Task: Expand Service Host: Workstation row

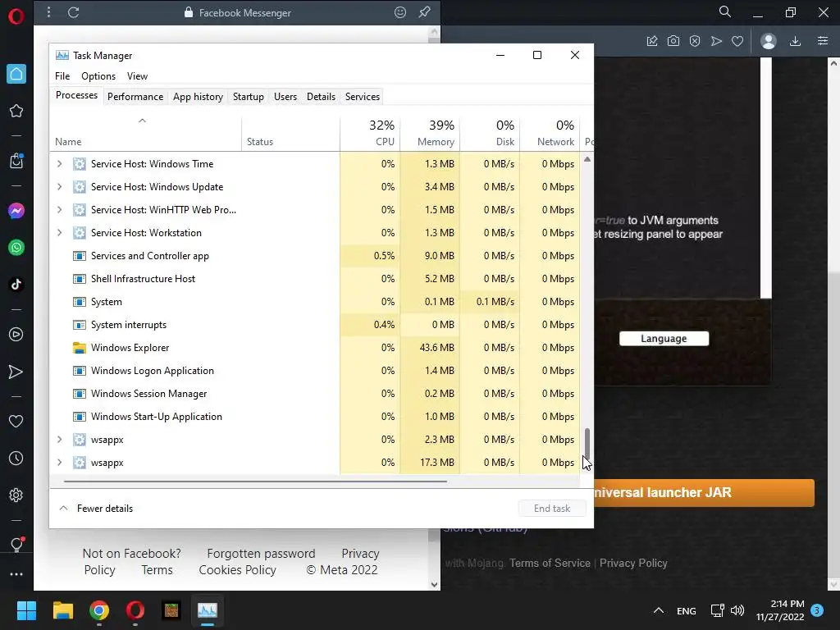Action: point(59,233)
